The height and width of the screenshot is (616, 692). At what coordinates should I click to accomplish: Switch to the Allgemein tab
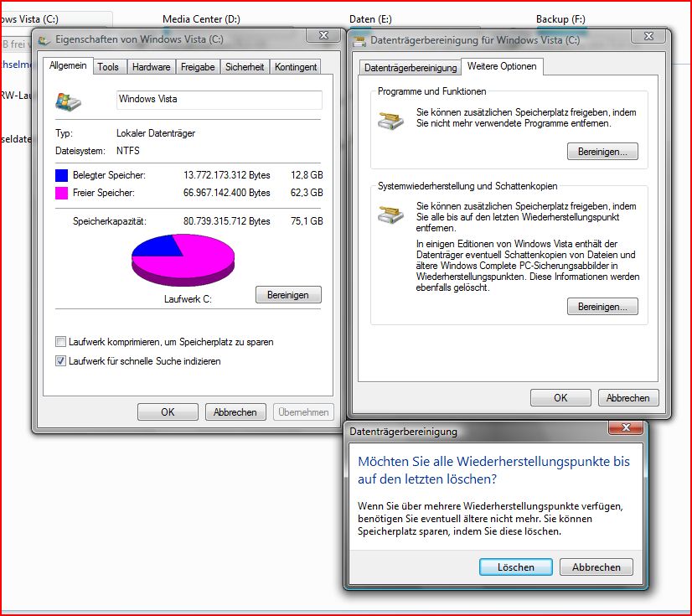pyautogui.click(x=68, y=66)
